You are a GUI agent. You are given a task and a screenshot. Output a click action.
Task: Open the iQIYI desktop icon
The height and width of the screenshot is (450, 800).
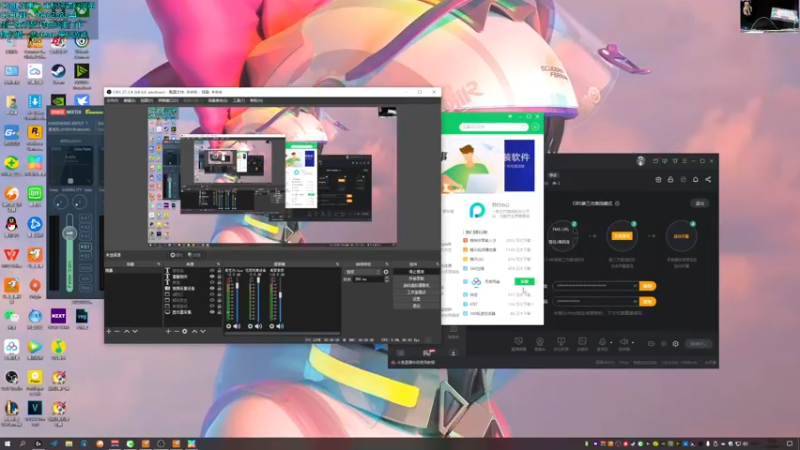[x=35, y=195]
